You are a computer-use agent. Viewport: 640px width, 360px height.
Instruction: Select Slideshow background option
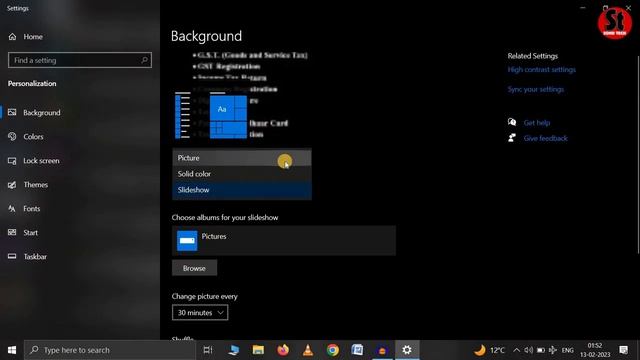(x=242, y=190)
